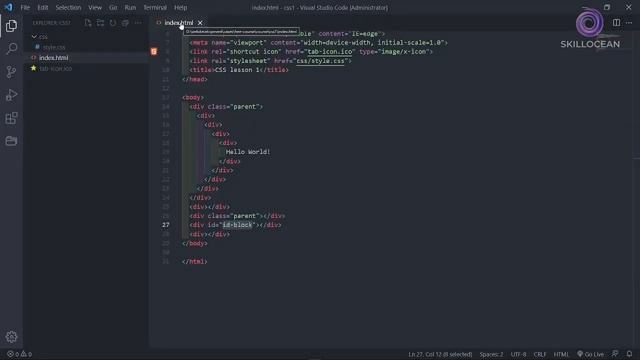Click the selected id-block text
The height and width of the screenshot is (360, 640).
237,225
